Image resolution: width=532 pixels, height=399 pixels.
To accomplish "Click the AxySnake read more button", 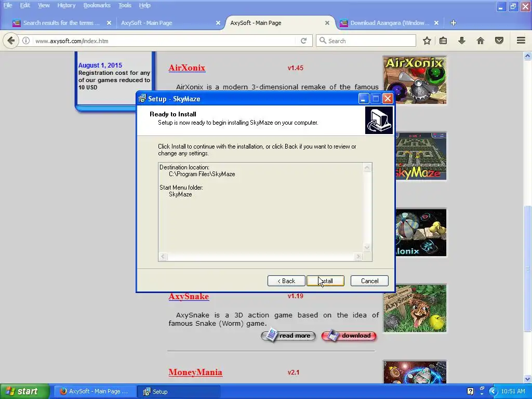I will (288, 336).
